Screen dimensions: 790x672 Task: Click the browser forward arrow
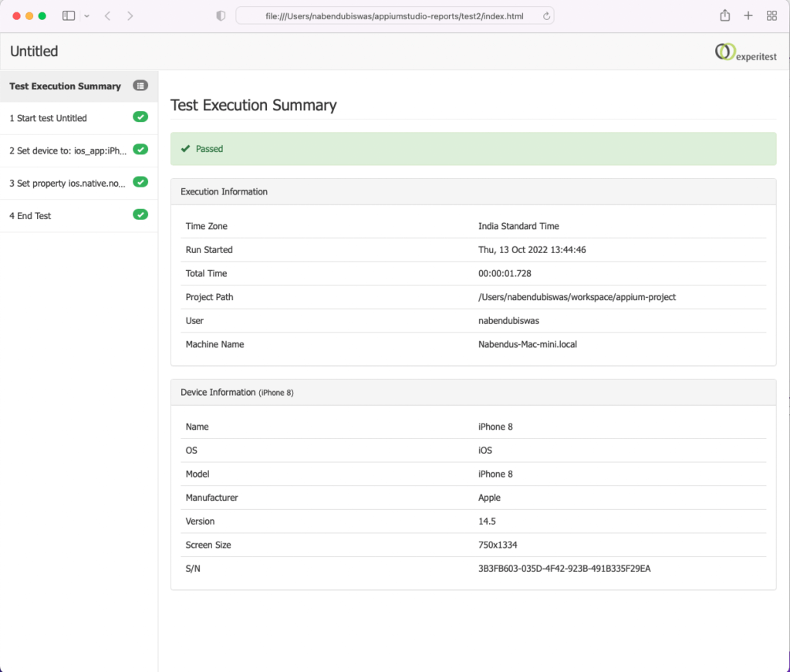tap(130, 15)
